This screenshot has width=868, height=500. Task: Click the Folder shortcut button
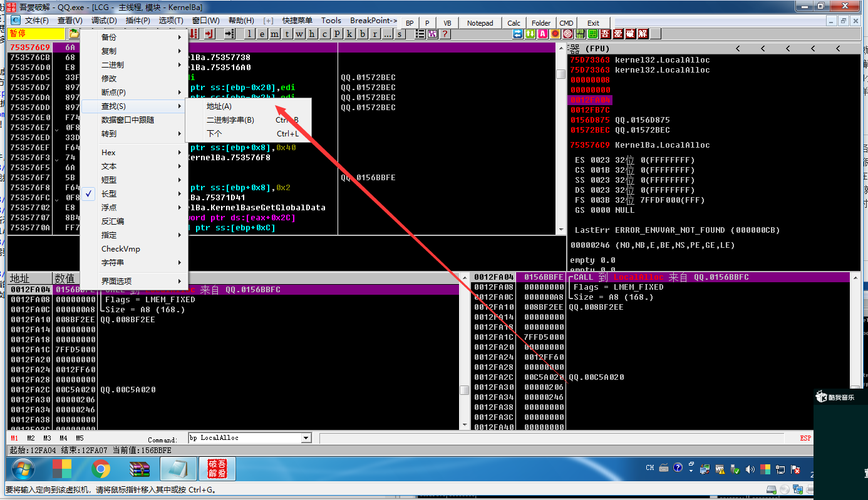click(541, 23)
